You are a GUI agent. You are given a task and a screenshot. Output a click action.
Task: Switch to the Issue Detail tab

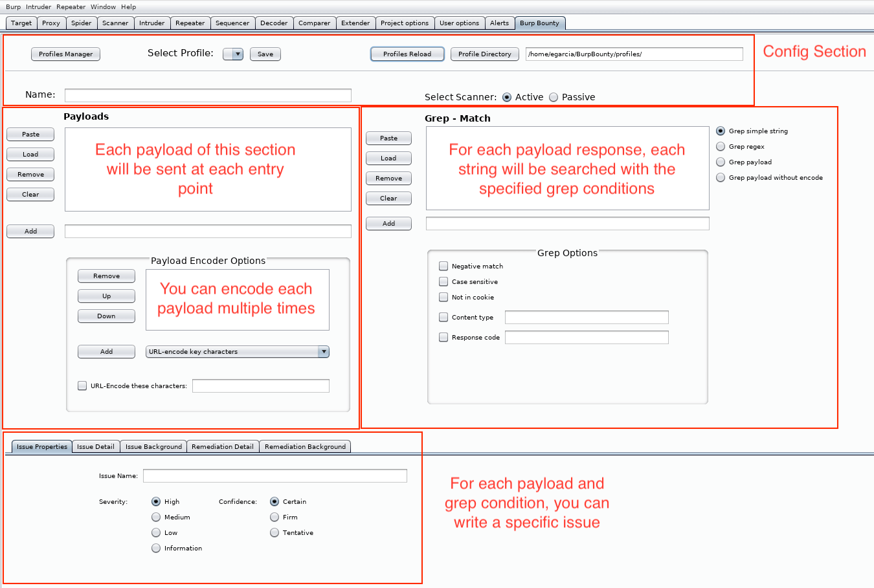point(95,446)
